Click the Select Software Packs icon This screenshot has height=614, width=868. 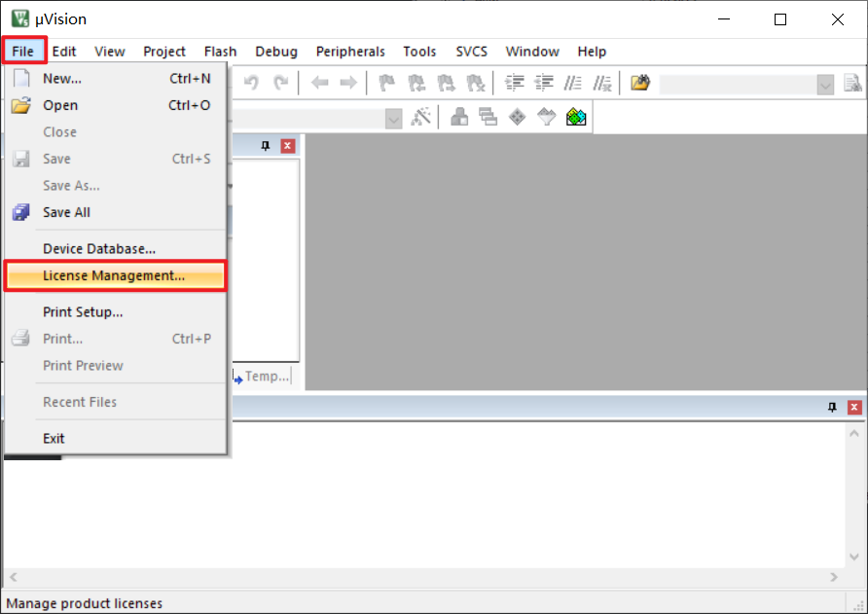tap(546, 117)
